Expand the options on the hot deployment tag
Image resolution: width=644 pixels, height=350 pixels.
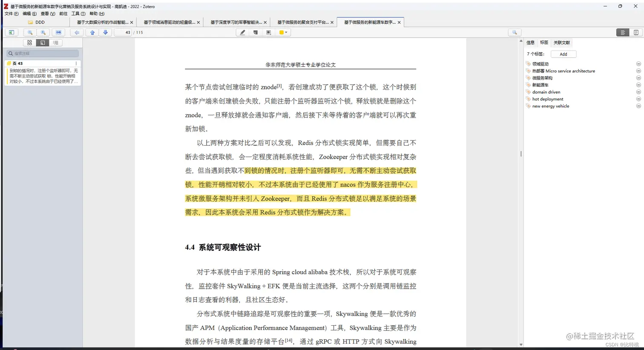pyautogui.click(x=638, y=99)
